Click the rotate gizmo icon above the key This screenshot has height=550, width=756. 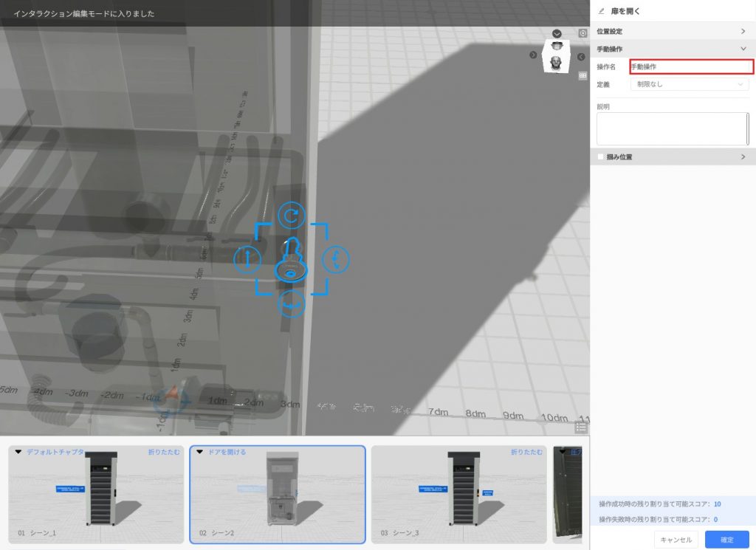click(292, 215)
